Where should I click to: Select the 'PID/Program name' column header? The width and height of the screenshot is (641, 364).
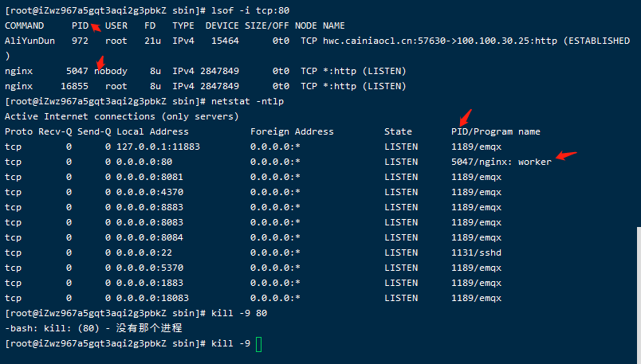pos(495,131)
